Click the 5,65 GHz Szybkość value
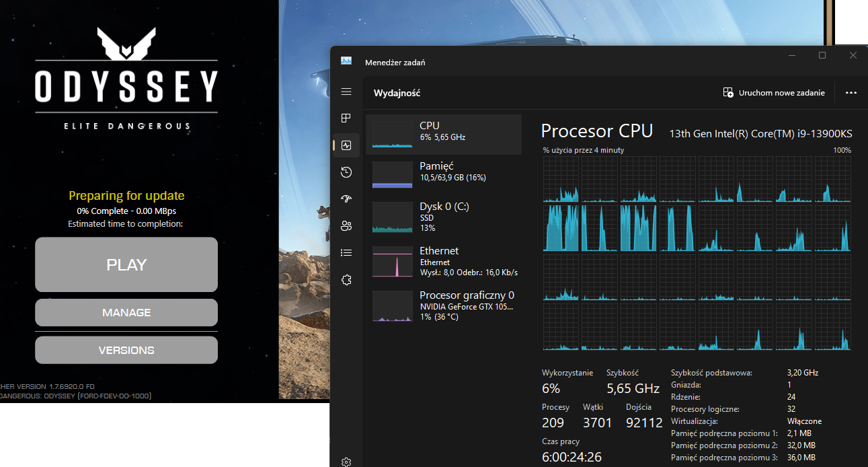This screenshot has height=467, width=868. 633,388
